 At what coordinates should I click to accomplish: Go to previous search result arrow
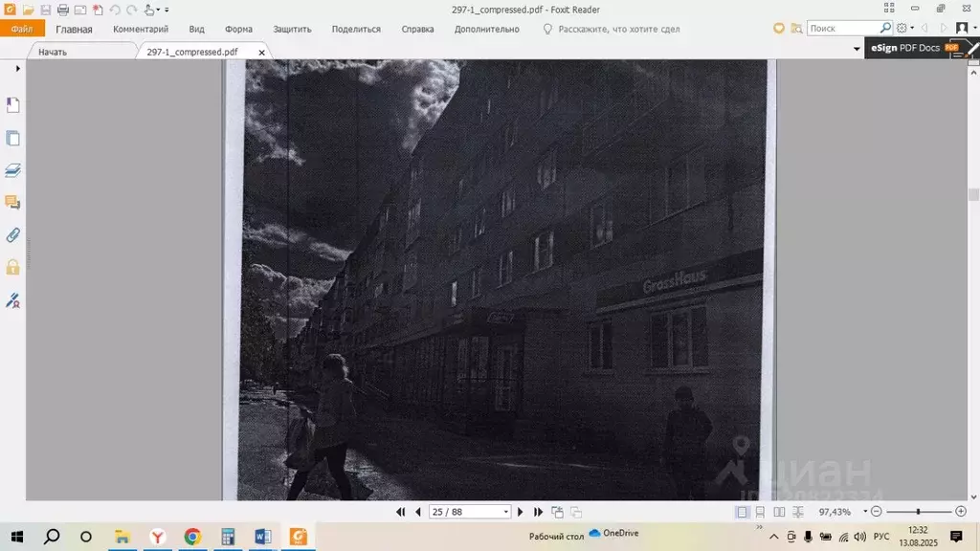point(925,28)
